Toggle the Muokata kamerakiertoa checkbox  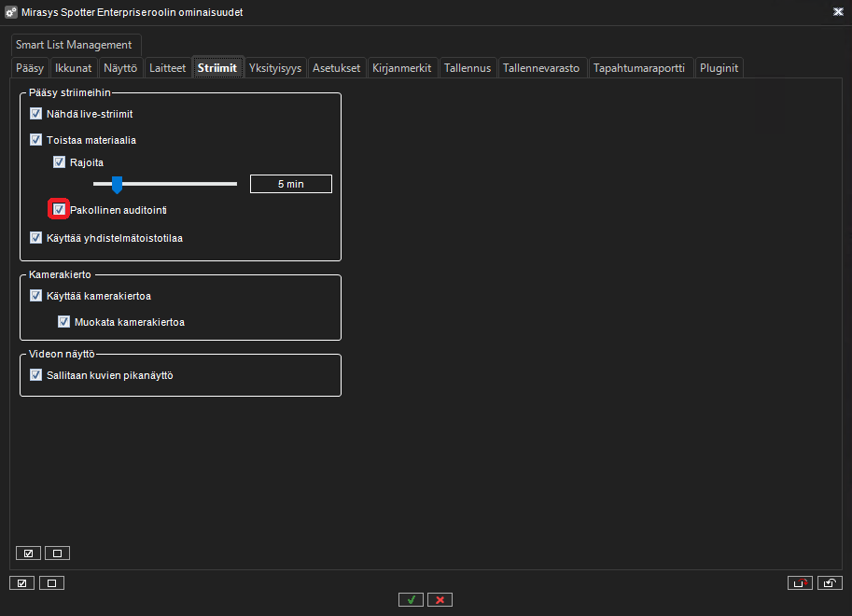click(63, 321)
